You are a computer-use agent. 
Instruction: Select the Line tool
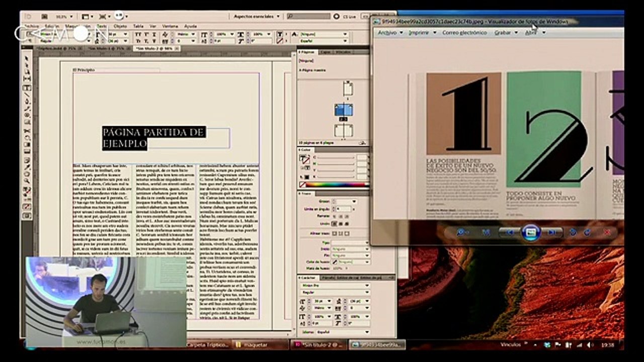[x=27, y=95]
